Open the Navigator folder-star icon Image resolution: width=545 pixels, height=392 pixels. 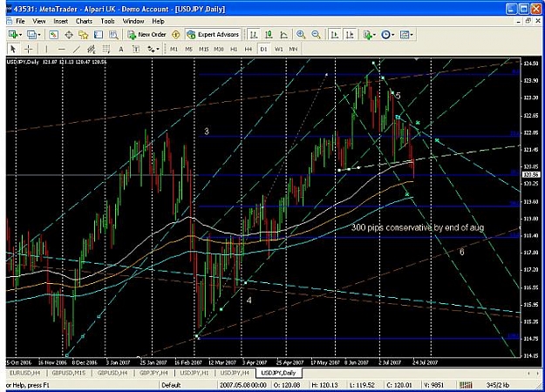coord(84,34)
